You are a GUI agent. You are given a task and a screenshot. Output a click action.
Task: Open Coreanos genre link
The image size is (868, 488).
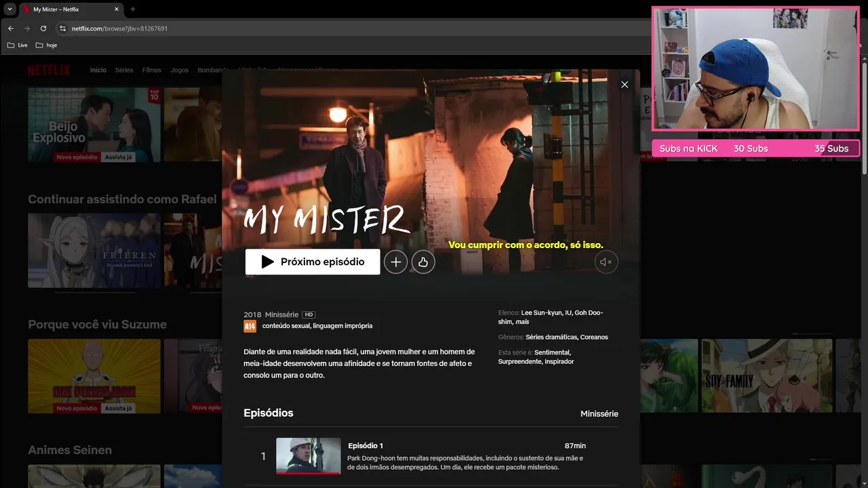tap(594, 337)
